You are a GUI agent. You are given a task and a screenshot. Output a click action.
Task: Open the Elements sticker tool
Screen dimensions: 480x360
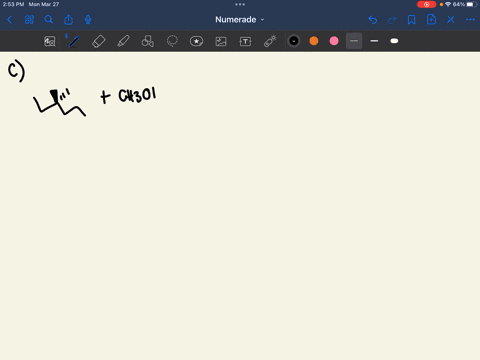[196, 41]
